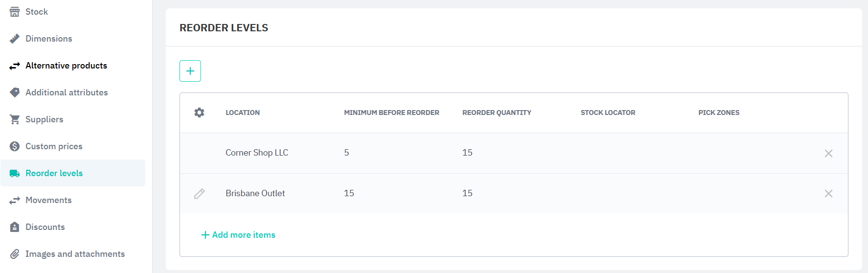868x273 pixels.
Task: Open Alternative products section
Action: click(66, 66)
